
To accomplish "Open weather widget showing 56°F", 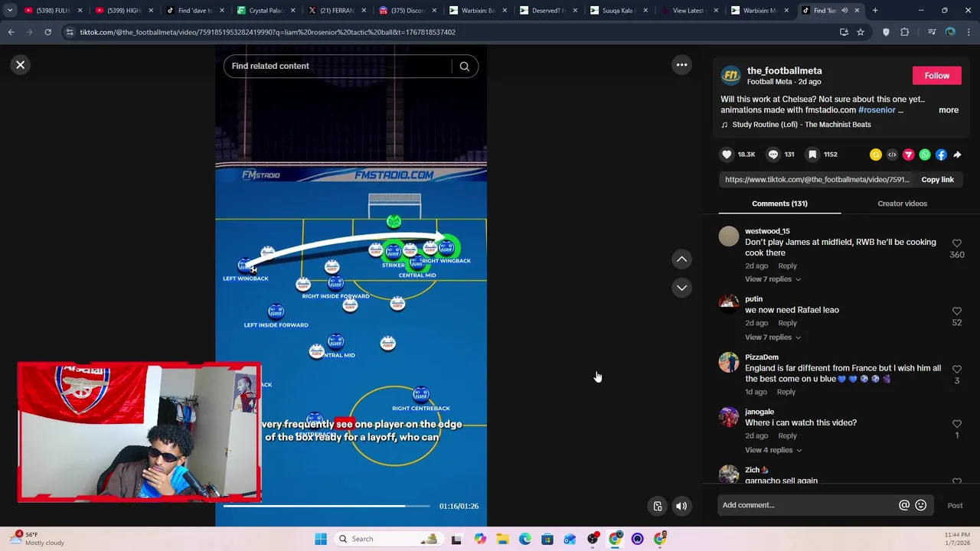I will (36, 539).
